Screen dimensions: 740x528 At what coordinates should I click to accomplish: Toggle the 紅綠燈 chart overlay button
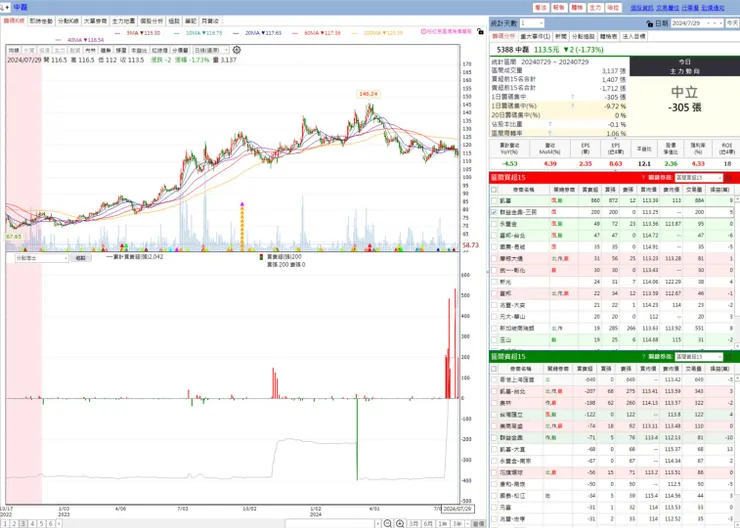(x=159, y=50)
